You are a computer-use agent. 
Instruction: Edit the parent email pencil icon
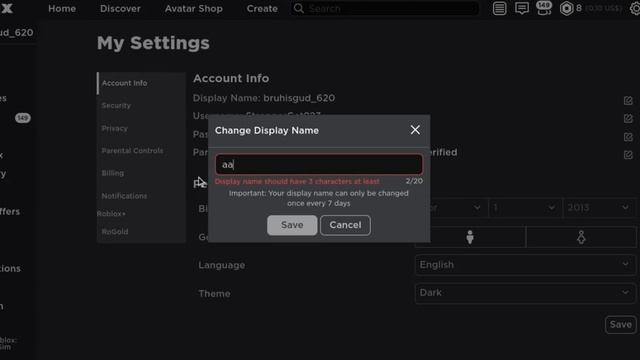point(628,155)
